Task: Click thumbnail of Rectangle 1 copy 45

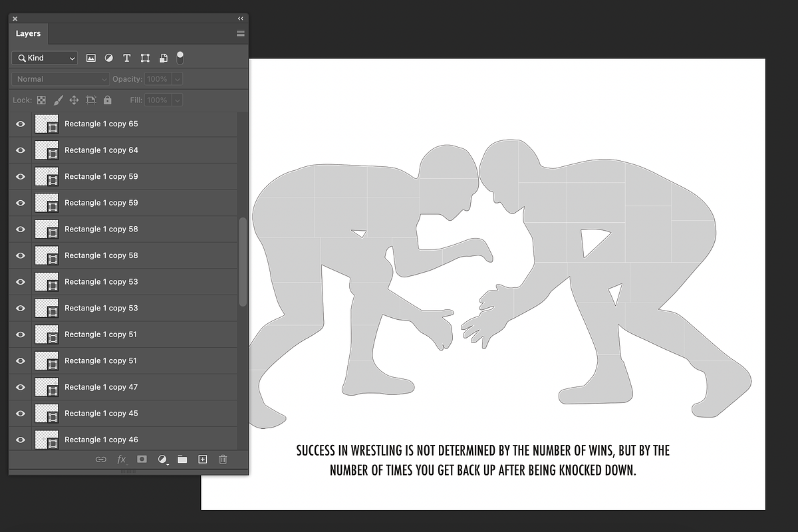Action: tap(47, 414)
